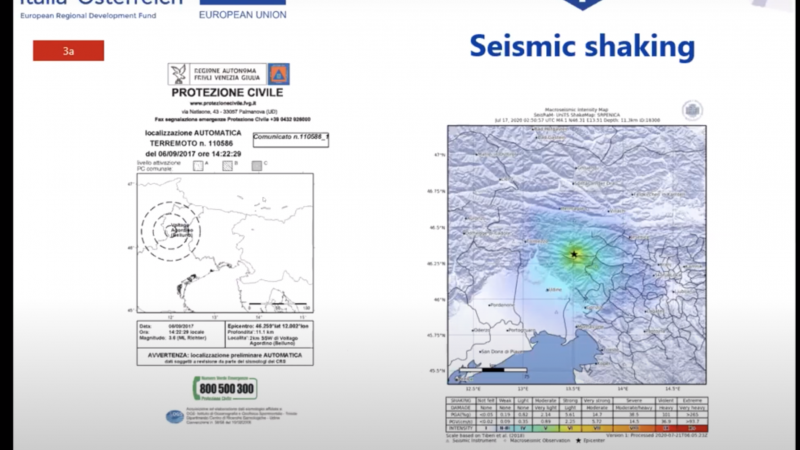Click the Comunicato n.110586_1 box
Viewport: 800px width, 450px height.
291,139
